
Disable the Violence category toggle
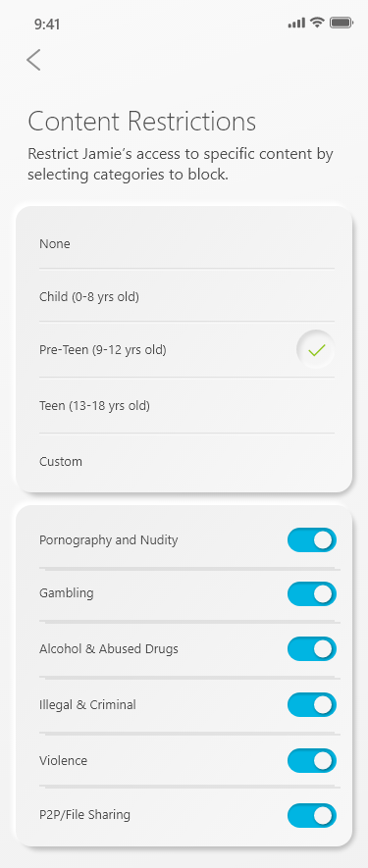[311, 761]
